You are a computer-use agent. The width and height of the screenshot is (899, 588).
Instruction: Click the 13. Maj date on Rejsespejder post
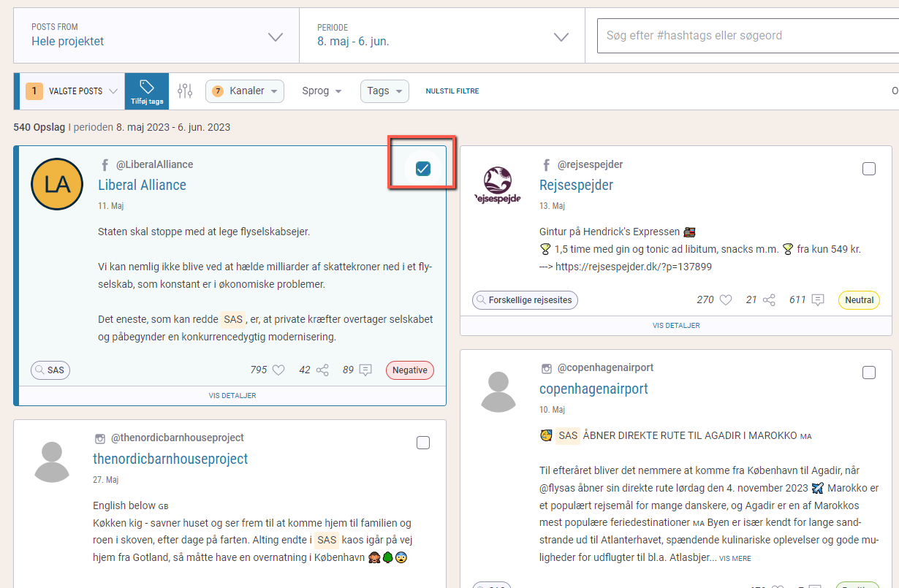[x=553, y=206]
